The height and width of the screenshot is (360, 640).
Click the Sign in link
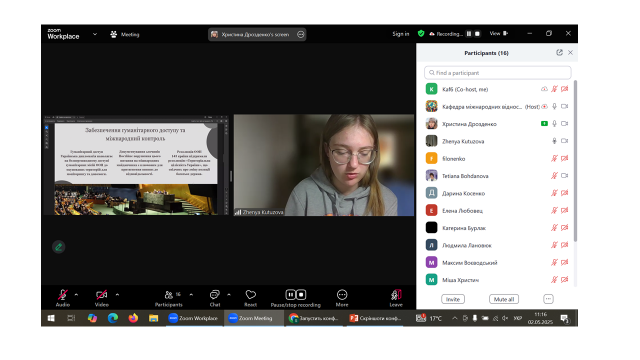(x=401, y=34)
